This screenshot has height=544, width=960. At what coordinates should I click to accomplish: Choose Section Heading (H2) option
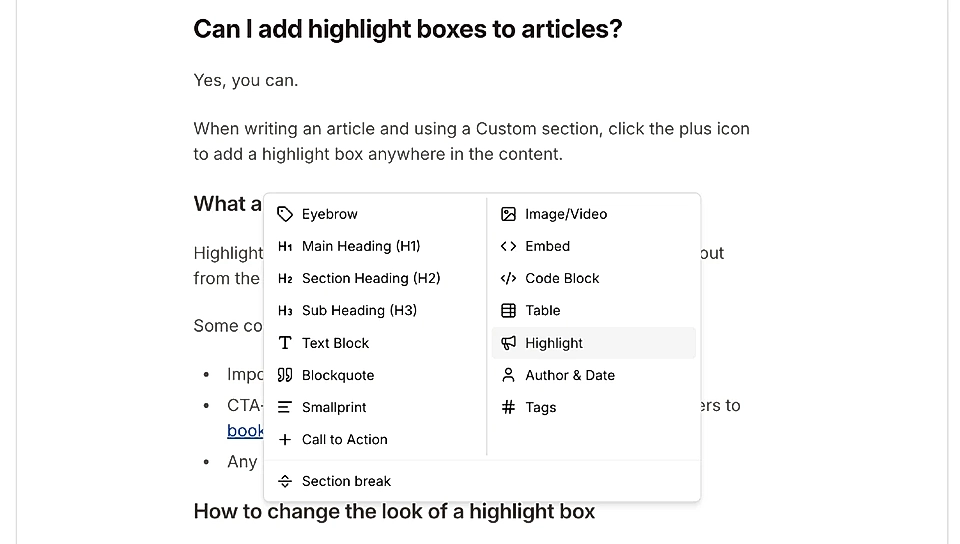pyautogui.click(x=375, y=278)
